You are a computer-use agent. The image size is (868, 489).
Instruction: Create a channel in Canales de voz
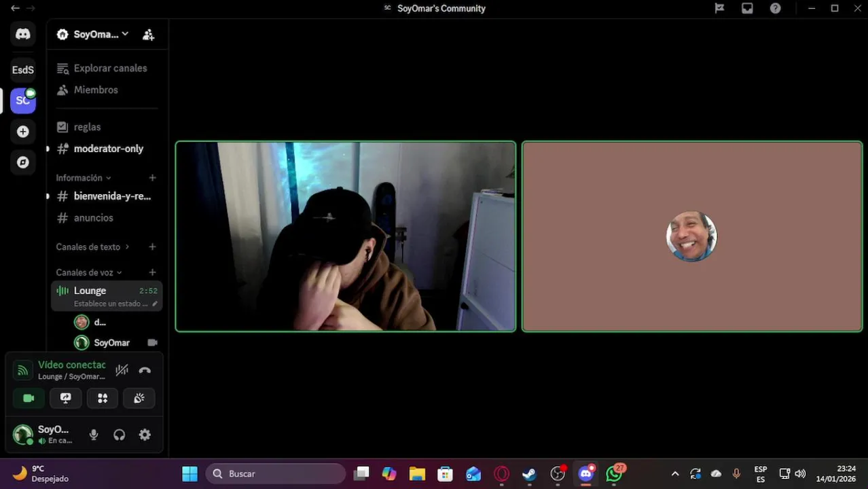(x=152, y=272)
